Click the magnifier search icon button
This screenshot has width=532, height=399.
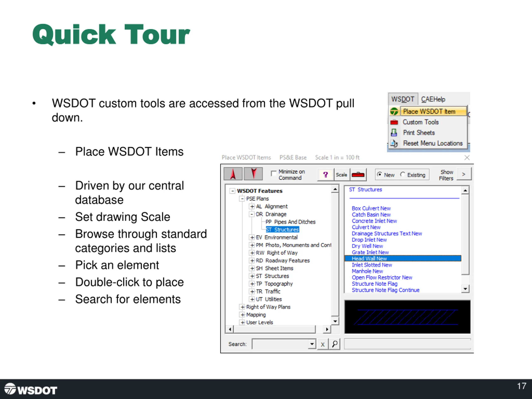[x=335, y=344]
